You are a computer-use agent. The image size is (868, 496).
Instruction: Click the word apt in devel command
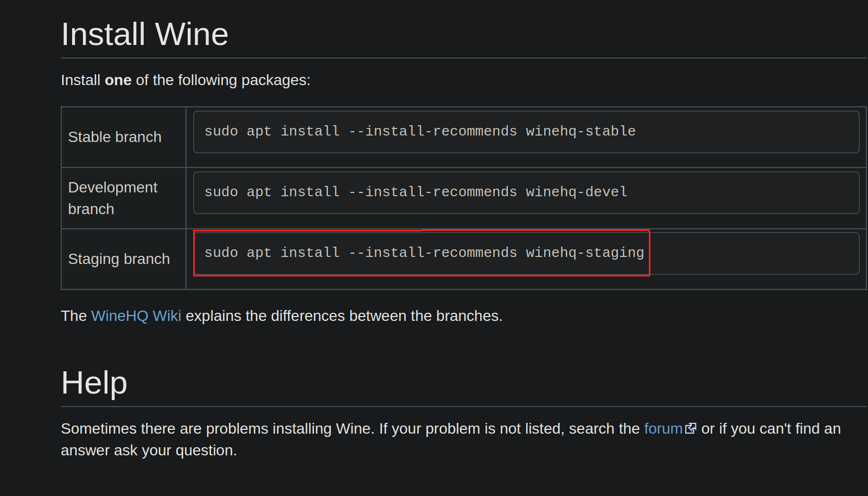pos(259,192)
